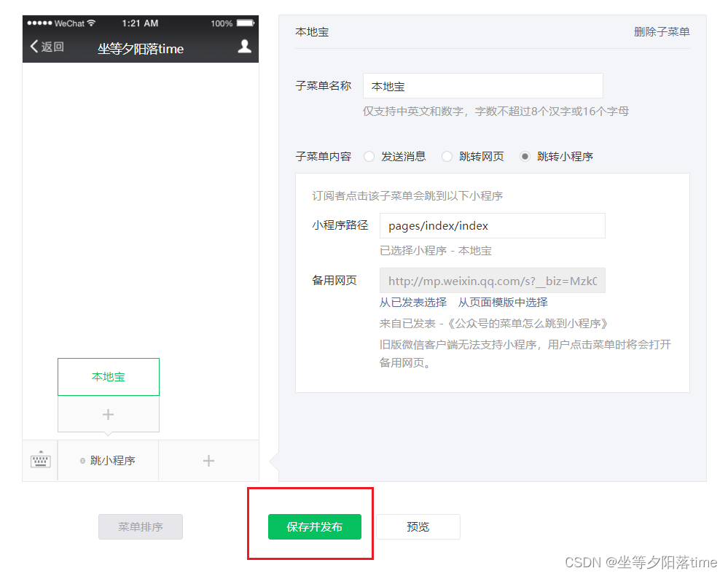Select the 跳转网页 radio option
This screenshot has width=728, height=576.
(x=447, y=157)
